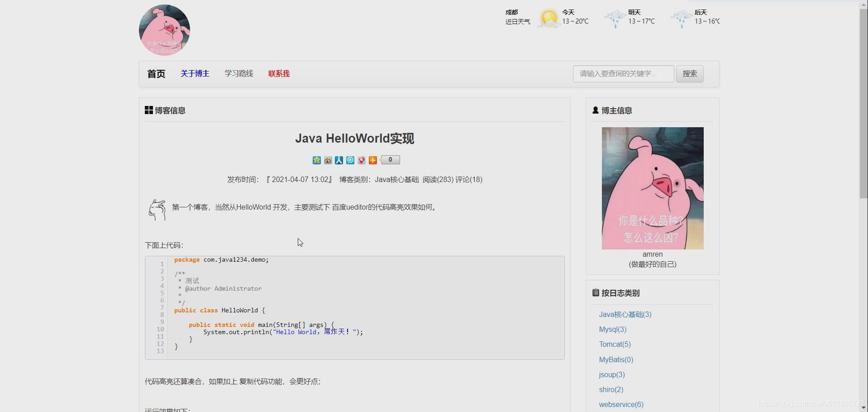Screen dimensions: 868x412
Task: Open more sharing options with the plus icon
Action: click(373, 160)
